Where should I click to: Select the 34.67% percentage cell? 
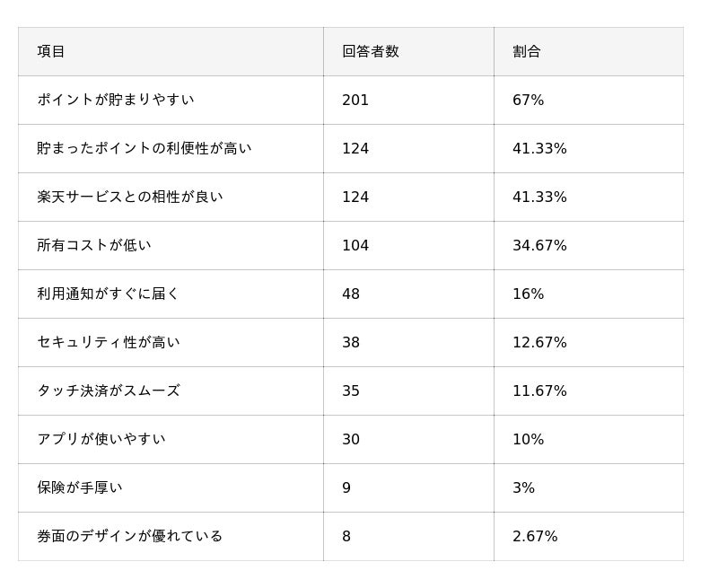click(x=539, y=246)
